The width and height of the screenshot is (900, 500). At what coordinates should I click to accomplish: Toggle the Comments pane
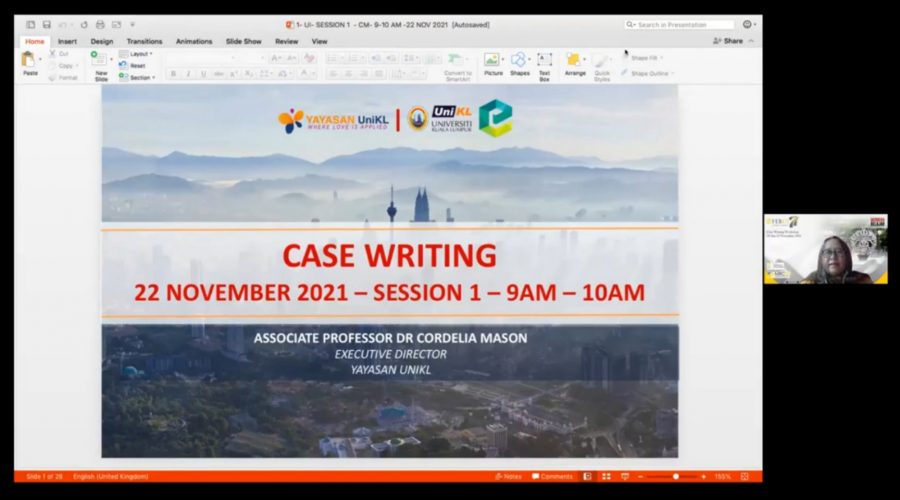pos(552,477)
